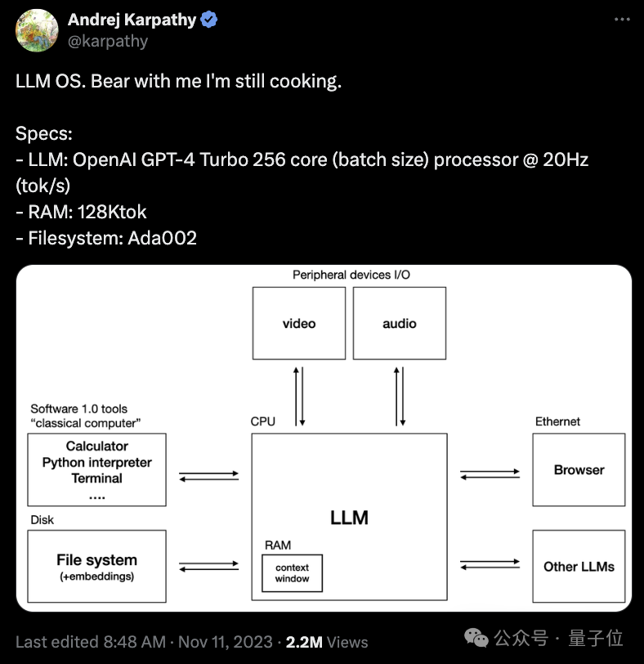Screen dimensions: 644x664
Task: Open the @karpathy profile handle
Action: [109, 41]
